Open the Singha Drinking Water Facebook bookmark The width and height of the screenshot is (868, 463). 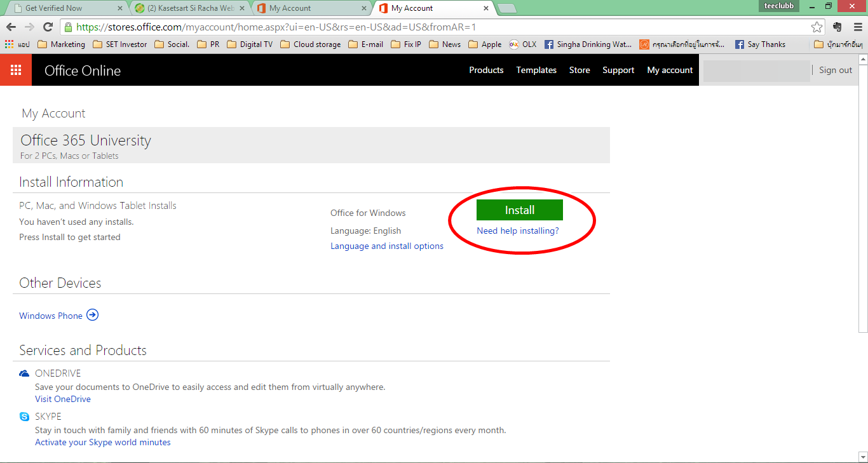coord(588,44)
